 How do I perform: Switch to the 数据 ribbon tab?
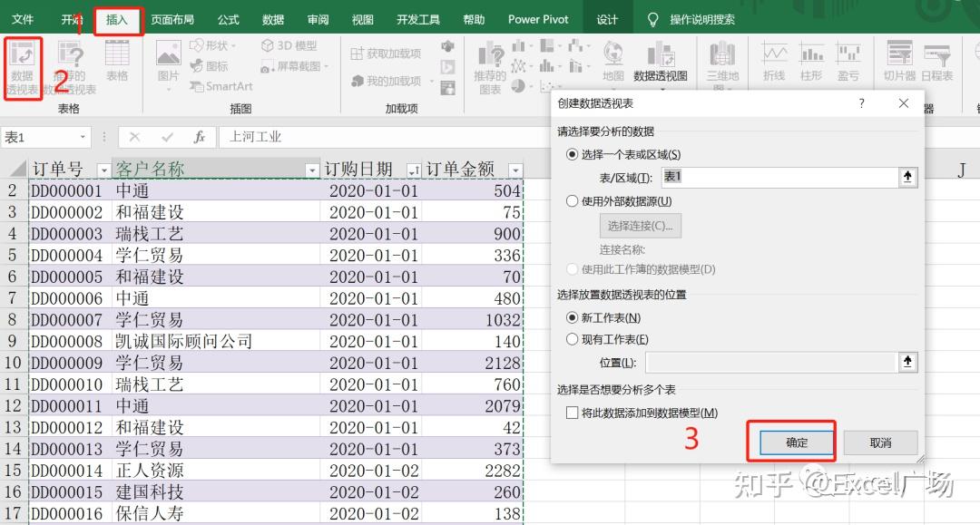click(x=271, y=18)
